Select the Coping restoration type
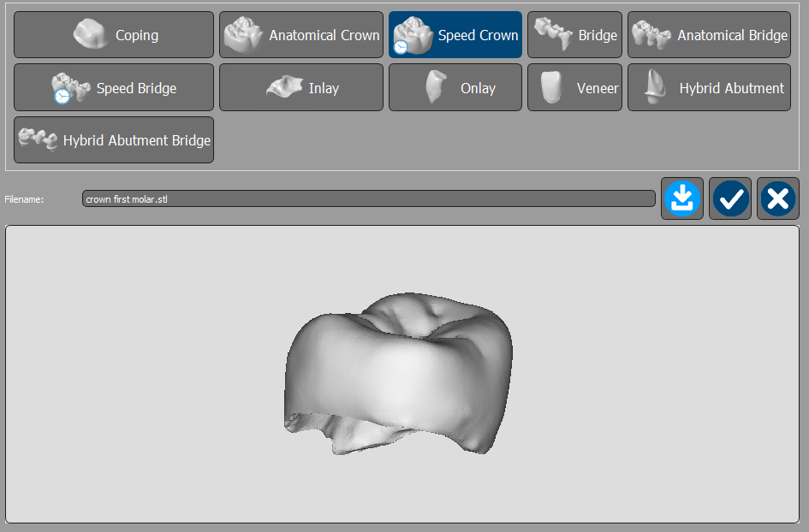Viewport: 809px width, 532px height. click(114, 35)
